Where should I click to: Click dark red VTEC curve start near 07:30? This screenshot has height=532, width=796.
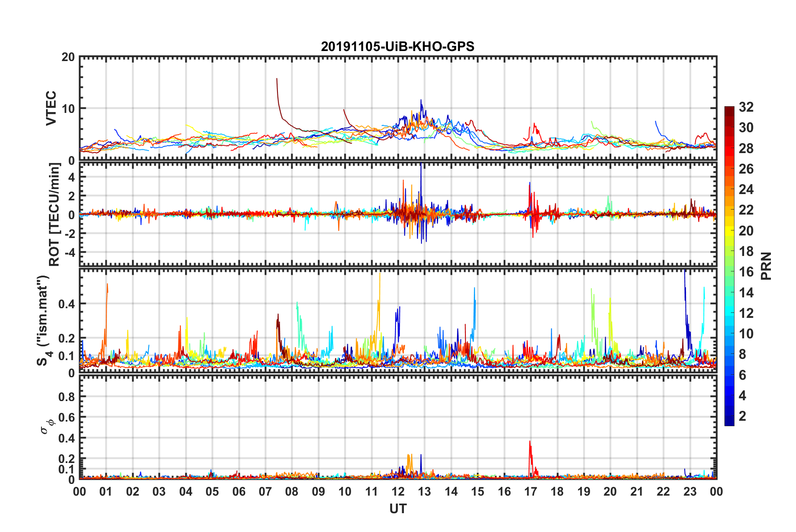[x=277, y=79]
